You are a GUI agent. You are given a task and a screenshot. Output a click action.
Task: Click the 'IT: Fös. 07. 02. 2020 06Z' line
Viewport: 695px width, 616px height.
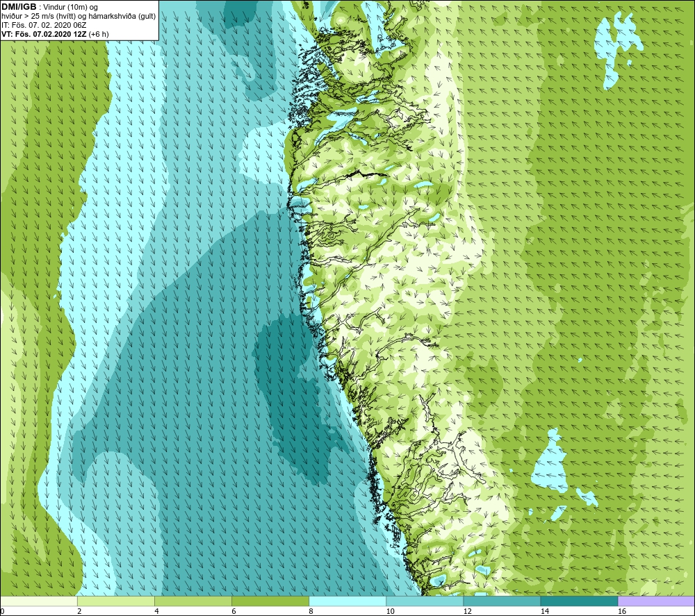pyautogui.click(x=44, y=25)
